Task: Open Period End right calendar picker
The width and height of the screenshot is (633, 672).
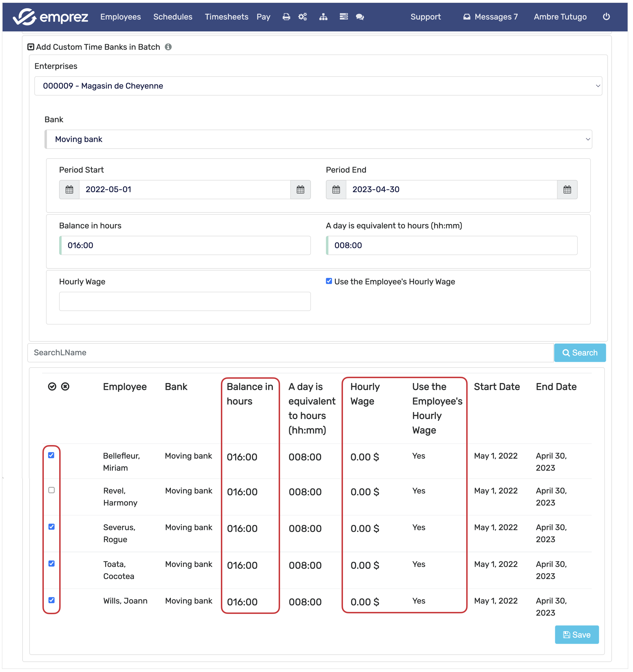Action: pyautogui.click(x=567, y=190)
